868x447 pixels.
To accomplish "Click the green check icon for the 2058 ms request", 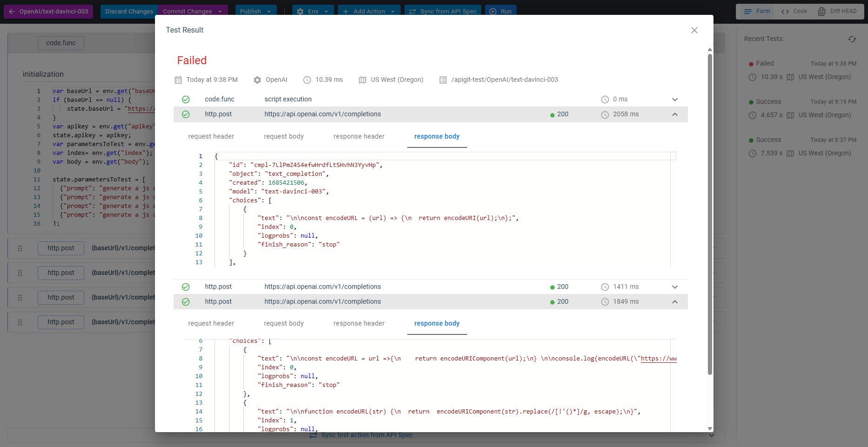I will (x=186, y=114).
